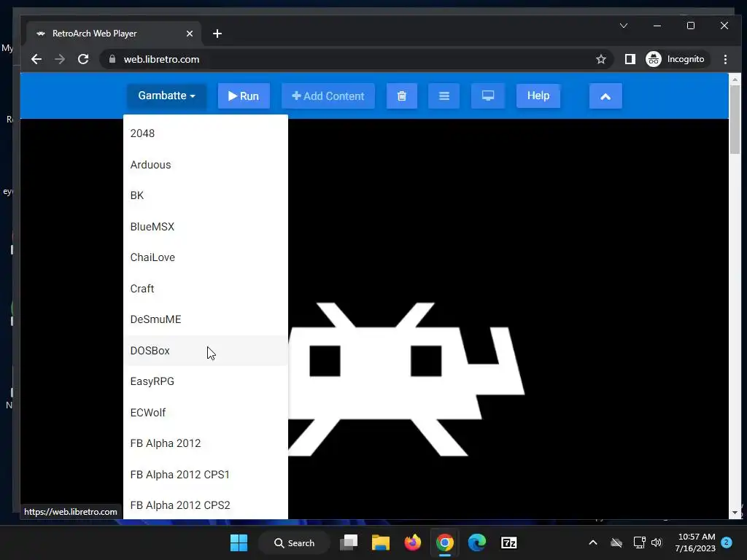The height and width of the screenshot is (560, 747).
Task: Choose the Arduous core
Action: (x=205, y=165)
